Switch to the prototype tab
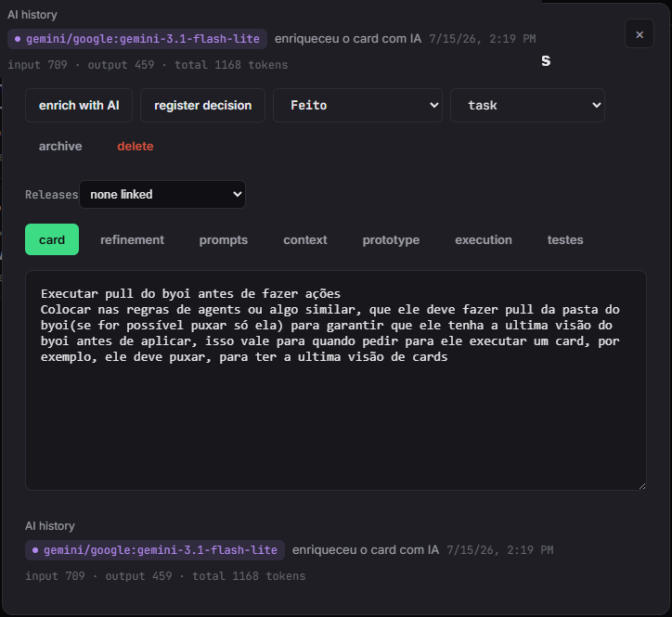 point(391,239)
